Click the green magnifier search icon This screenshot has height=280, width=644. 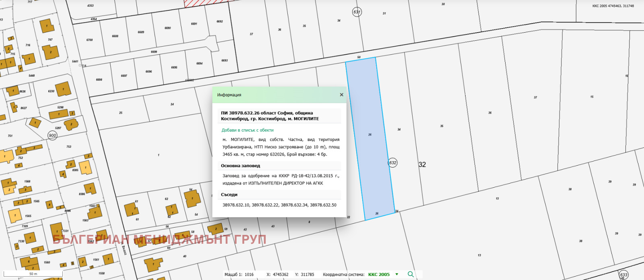pyautogui.click(x=411, y=274)
